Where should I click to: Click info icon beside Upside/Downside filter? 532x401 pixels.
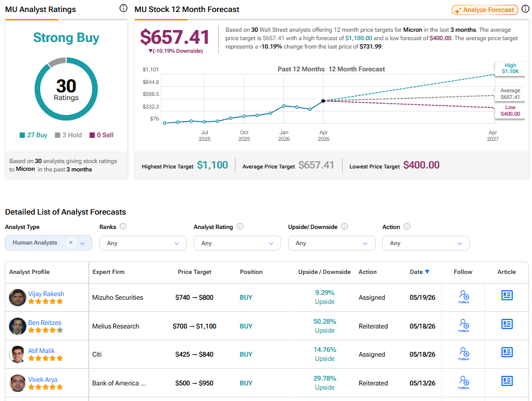(x=344, y=226)
